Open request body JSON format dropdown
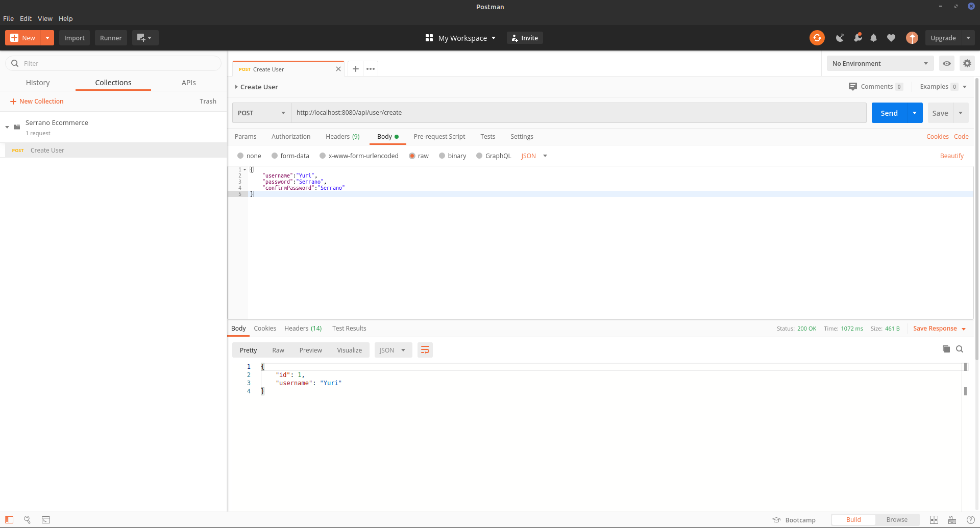 pyautogui.click(x=534, y=156)
